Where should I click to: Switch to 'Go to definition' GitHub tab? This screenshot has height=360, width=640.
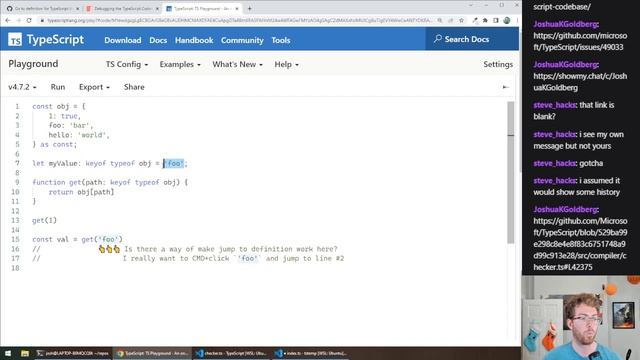point(42,8)
